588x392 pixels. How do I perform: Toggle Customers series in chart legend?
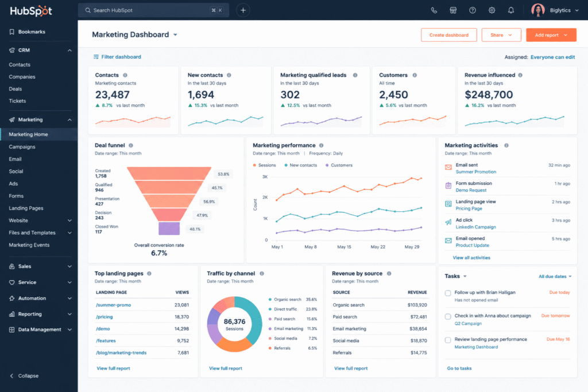[339, 165]
